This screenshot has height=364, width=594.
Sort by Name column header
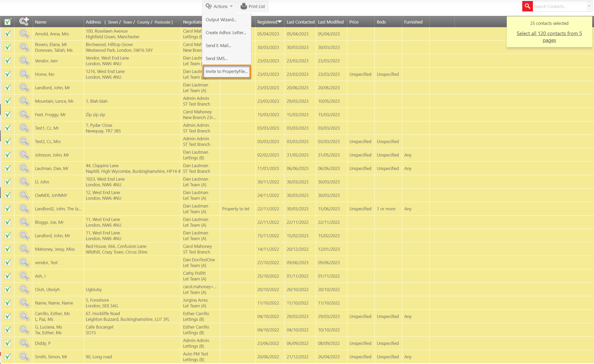(x=41, y=22)
